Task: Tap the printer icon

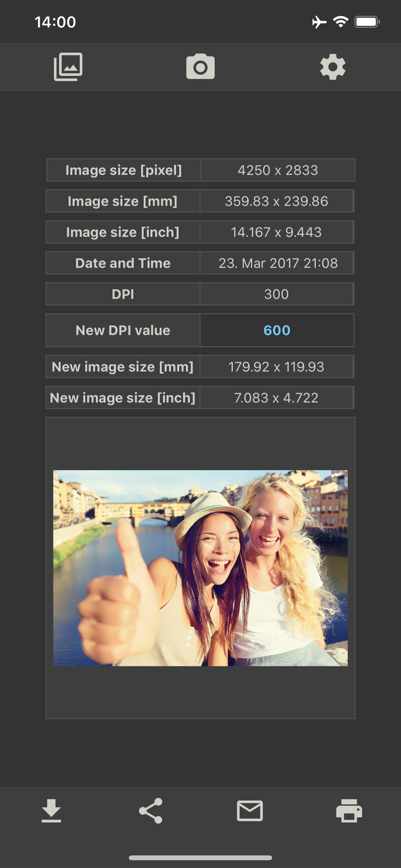Action: pyautogui.click(x=349, y=811)
